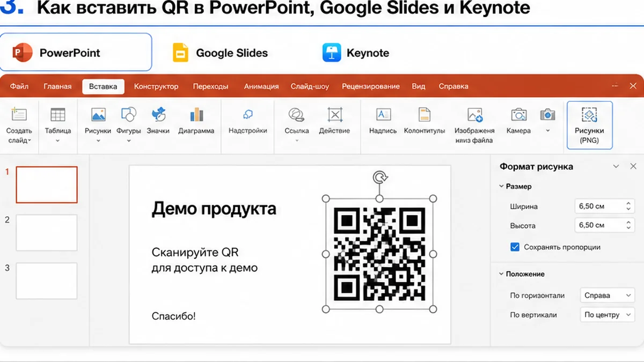Select slide 2 thumbnail

click(47, 233)
